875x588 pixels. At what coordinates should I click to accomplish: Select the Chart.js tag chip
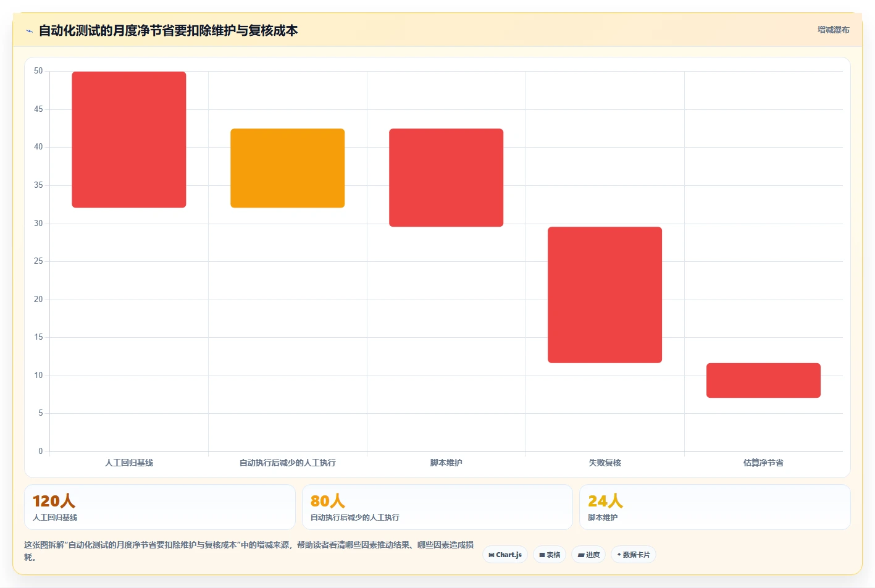point(505,555)
